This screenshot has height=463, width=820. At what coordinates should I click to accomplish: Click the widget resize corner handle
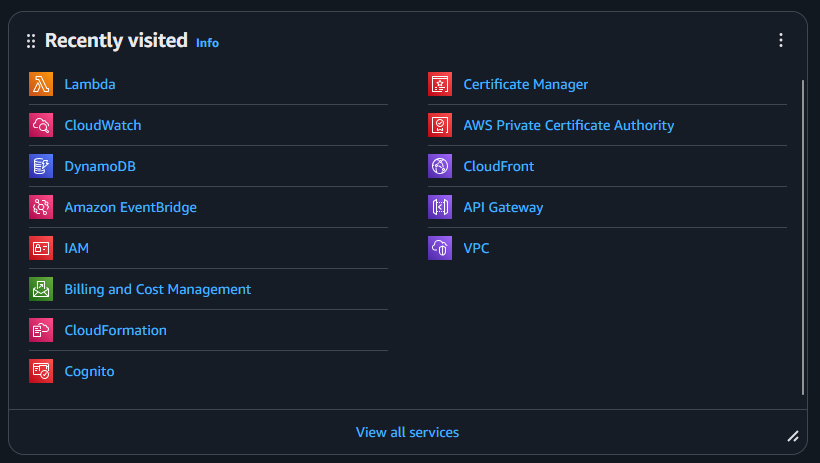[x=793, y=436]
